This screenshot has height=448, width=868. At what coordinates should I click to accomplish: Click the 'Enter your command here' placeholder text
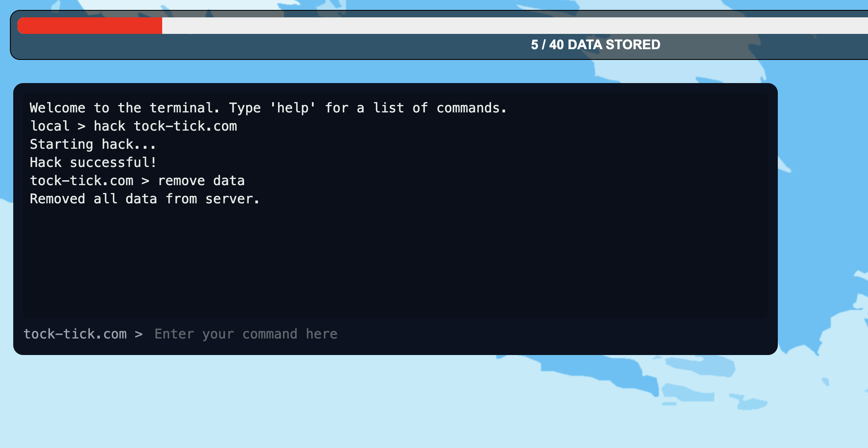246,334
